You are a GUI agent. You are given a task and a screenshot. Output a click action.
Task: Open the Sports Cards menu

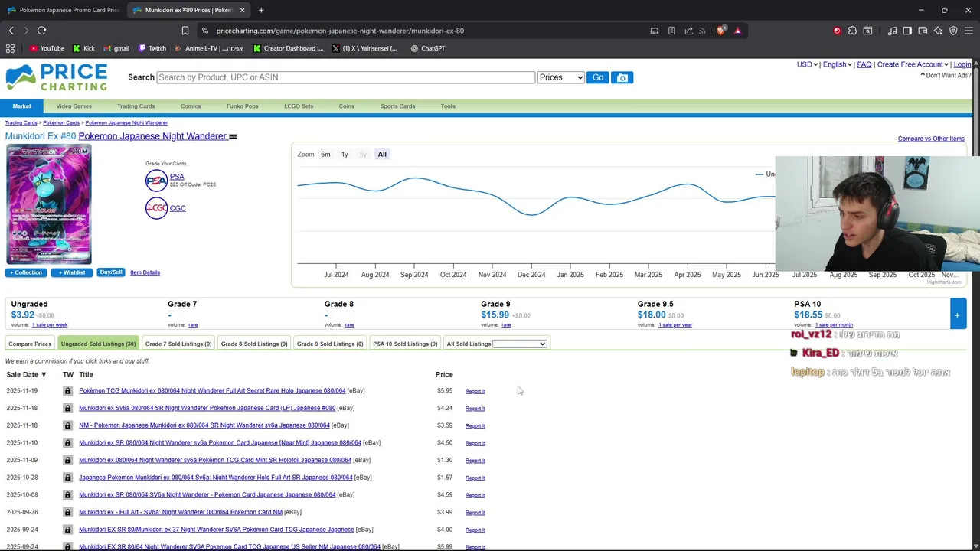click(397, 106)
